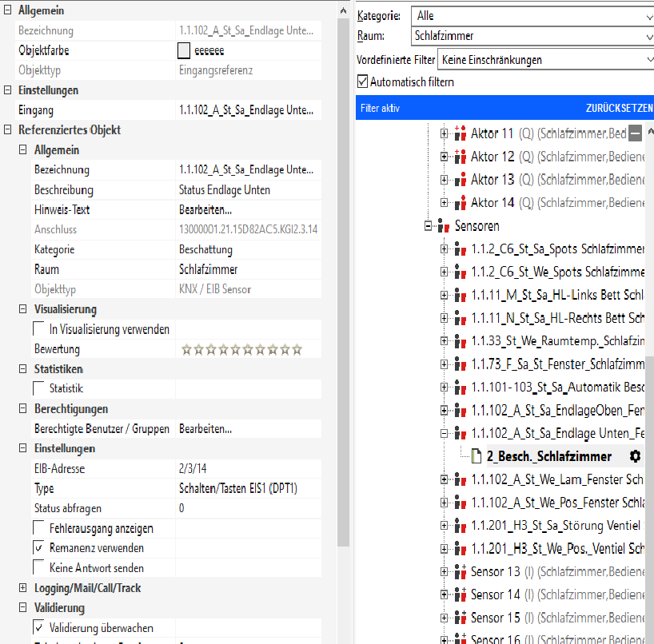Viewport: 654px width, 644px height.
Task: Collapse the Sensoren tree node
Action: (x=428, y=226)
